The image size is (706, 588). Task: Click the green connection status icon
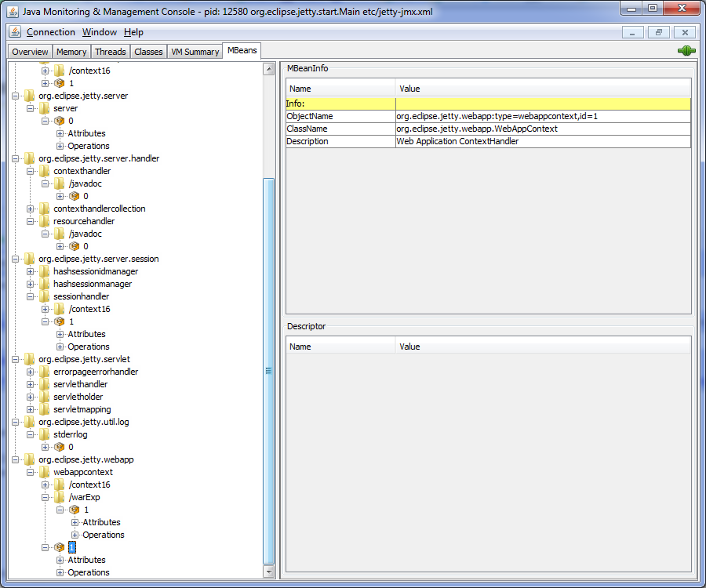pyautogui.click(x=686, y=51)
